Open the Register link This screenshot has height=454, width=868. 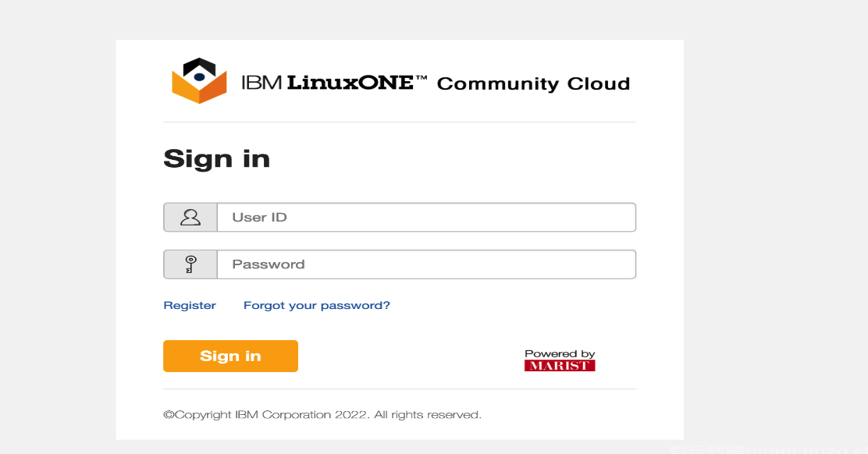pos(190,305)
